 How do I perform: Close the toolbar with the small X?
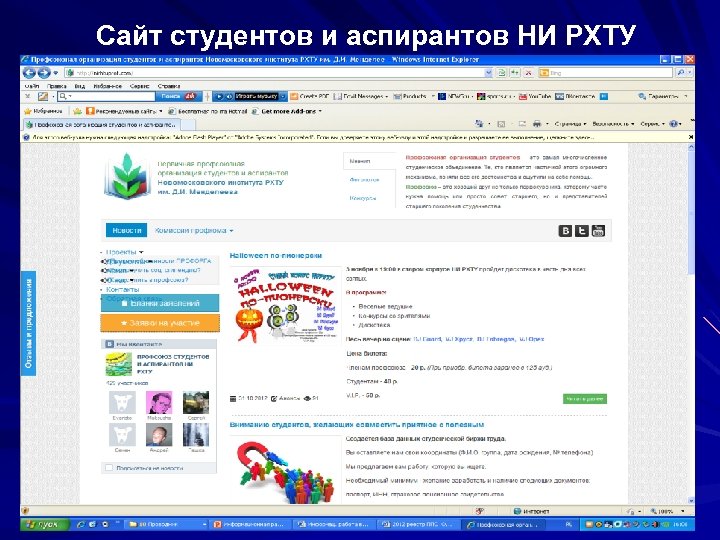tap(28, 96)
